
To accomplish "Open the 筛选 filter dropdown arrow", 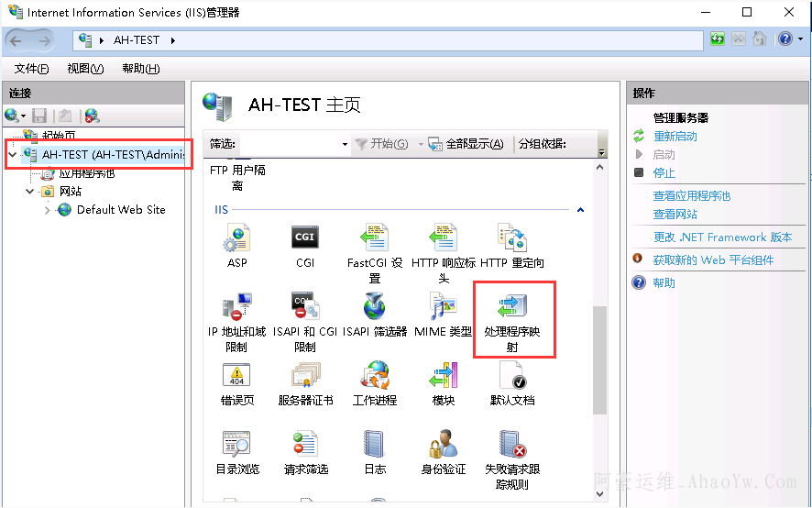I will tap(345, 144).
